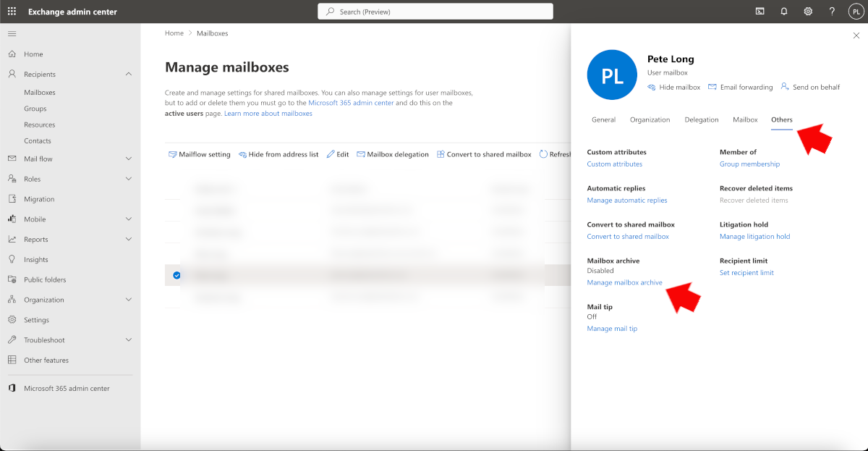Screen dimensions: 868x451
Task: Click the Send on behalf person icon
Action: (x=785, y=87)
